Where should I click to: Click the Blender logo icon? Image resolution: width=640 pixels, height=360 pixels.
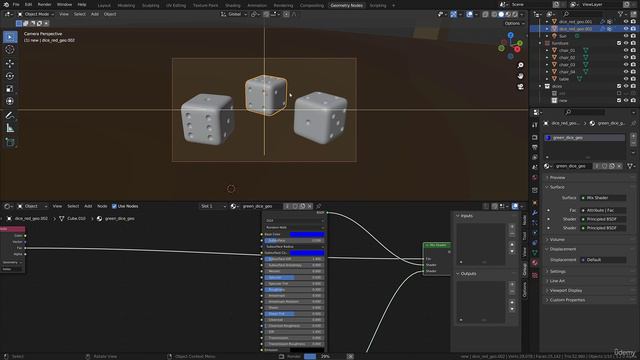5,4
